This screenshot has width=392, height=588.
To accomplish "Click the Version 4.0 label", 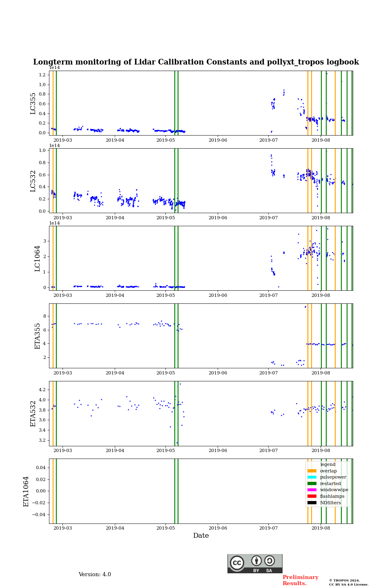I will pos(95,575).
